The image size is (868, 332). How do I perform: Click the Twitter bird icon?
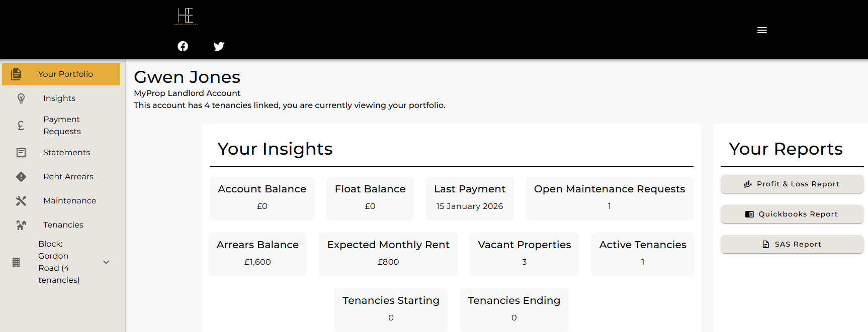pos(219,46)
